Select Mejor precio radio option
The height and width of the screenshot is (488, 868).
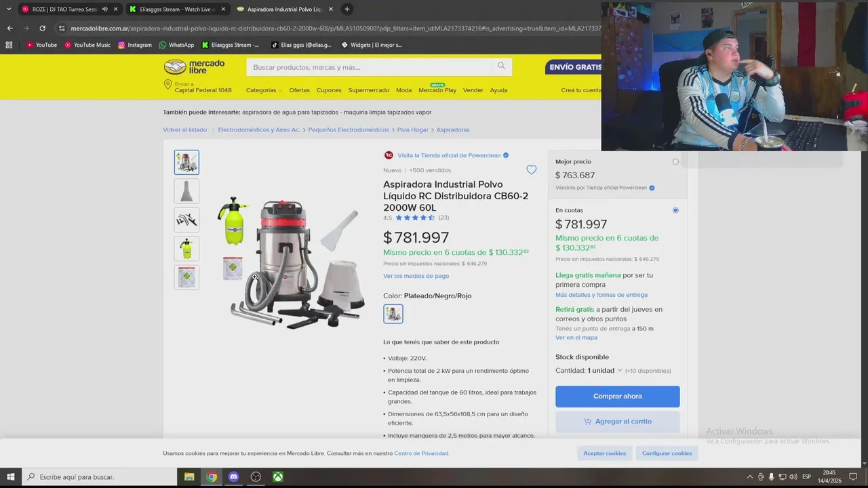(675, 161)
